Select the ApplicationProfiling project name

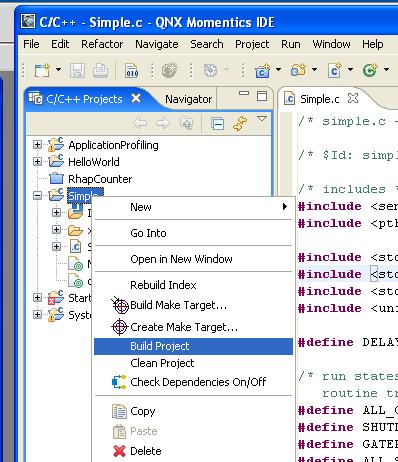(113, 145)
